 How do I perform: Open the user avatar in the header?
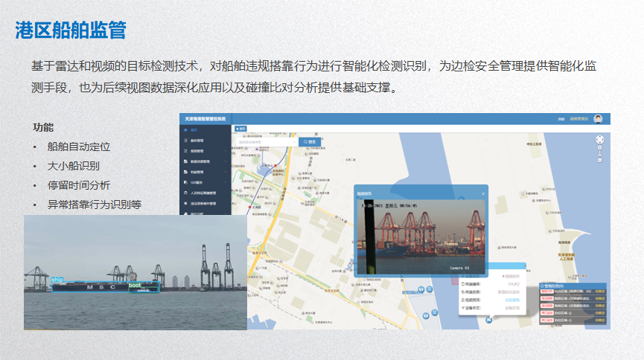tap(597, 118)
